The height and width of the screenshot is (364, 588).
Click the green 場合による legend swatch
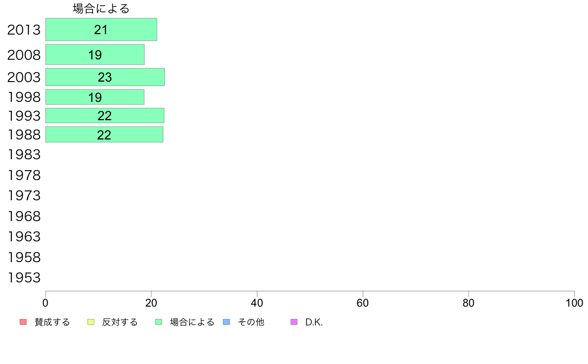(x=158, y=322)
